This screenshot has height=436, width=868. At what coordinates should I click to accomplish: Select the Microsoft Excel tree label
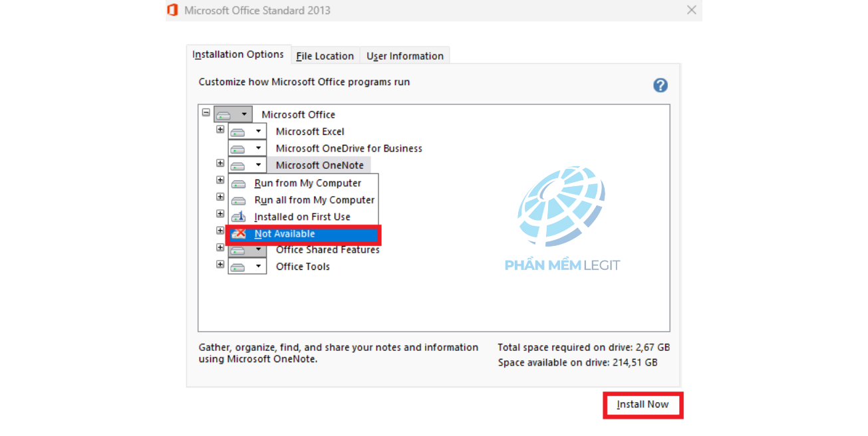310,132
